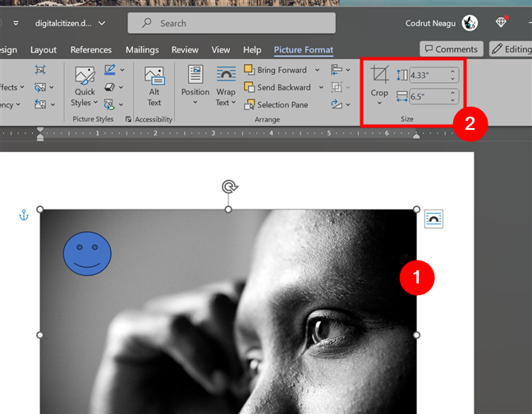Open Alt Text pane
The height and width of the screenshot is (414, 532).
(154, 86)
